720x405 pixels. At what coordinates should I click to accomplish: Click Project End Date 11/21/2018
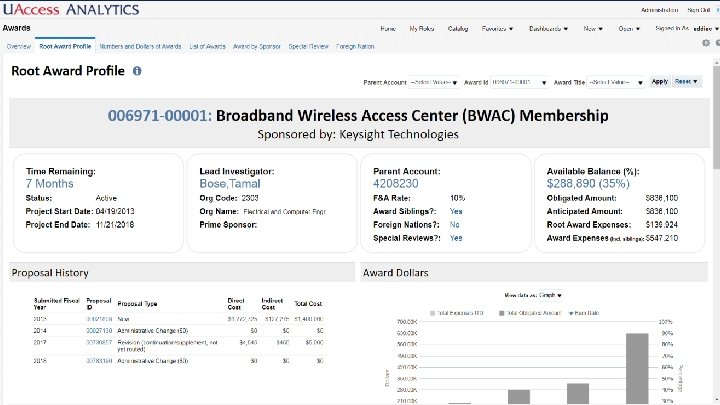pos(115,225)
